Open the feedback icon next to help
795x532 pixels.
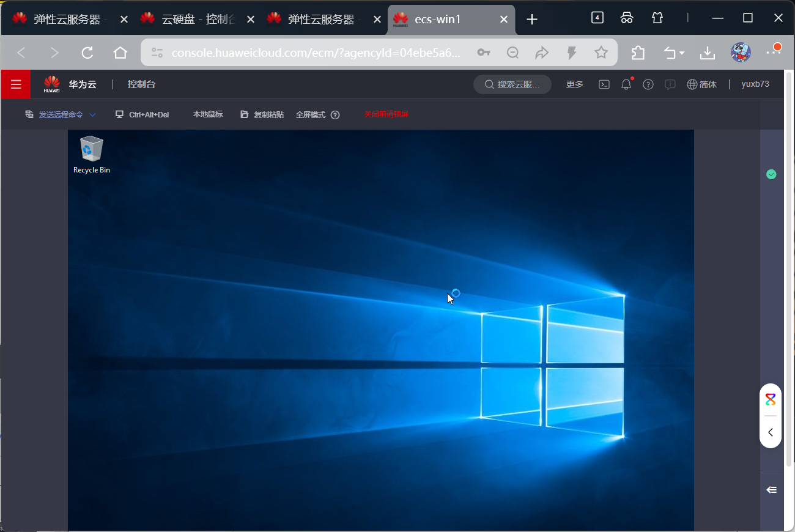point(670,84)
